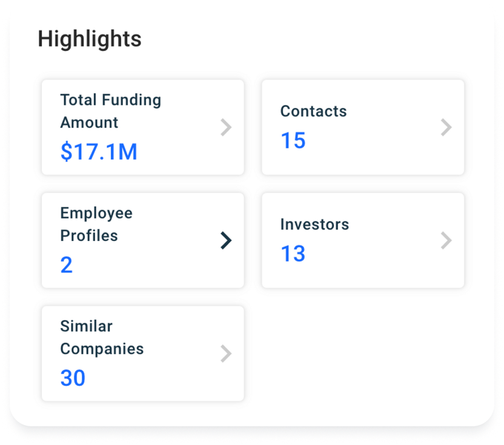Click the dark chevron next to Employee Profiles
Viewport: 504px width, 445px height.
(x=226, y=240)
